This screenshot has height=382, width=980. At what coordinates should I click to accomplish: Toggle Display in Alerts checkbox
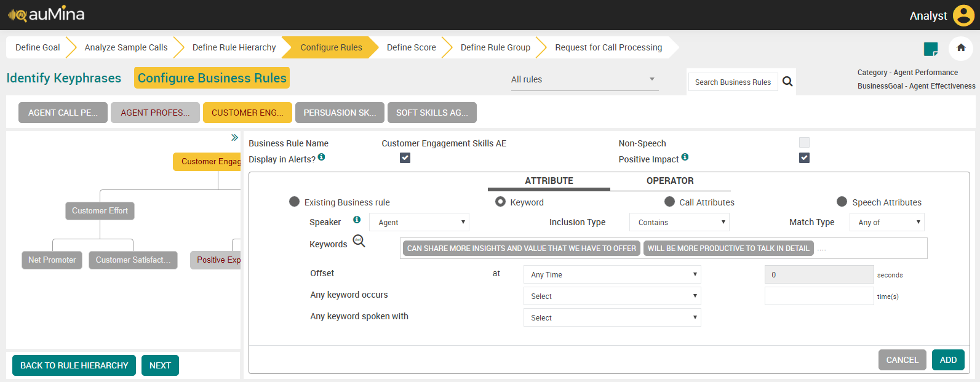pos(405,158)
